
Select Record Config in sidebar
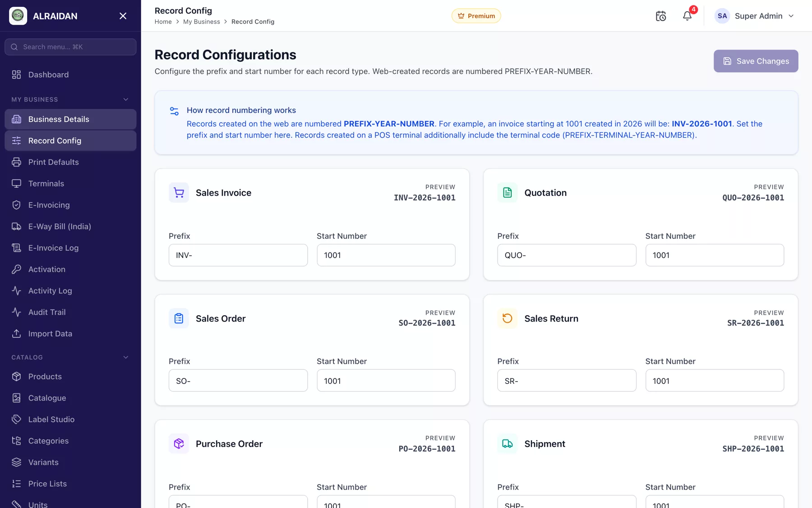(x=70, y=140)
